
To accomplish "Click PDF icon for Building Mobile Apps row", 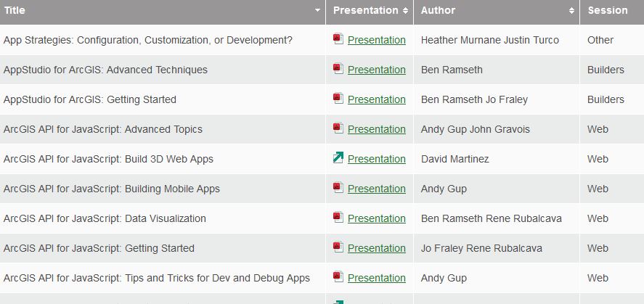I will [338, 188].
